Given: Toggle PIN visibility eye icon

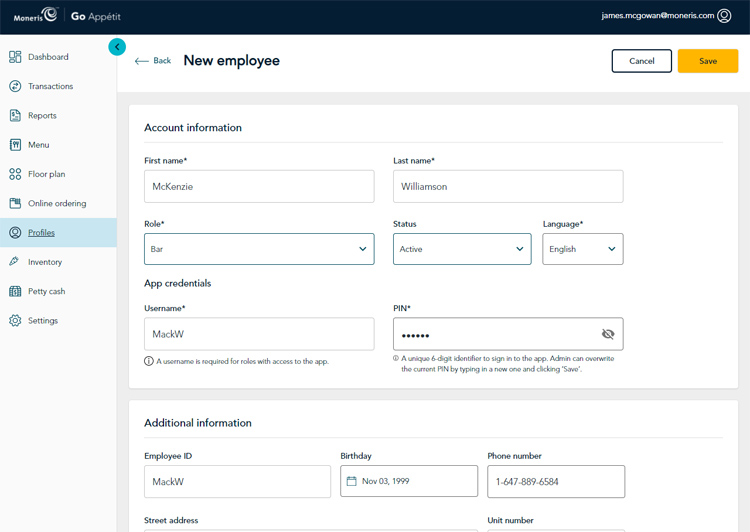Looking at the screenshot, I should click(608, 334).
